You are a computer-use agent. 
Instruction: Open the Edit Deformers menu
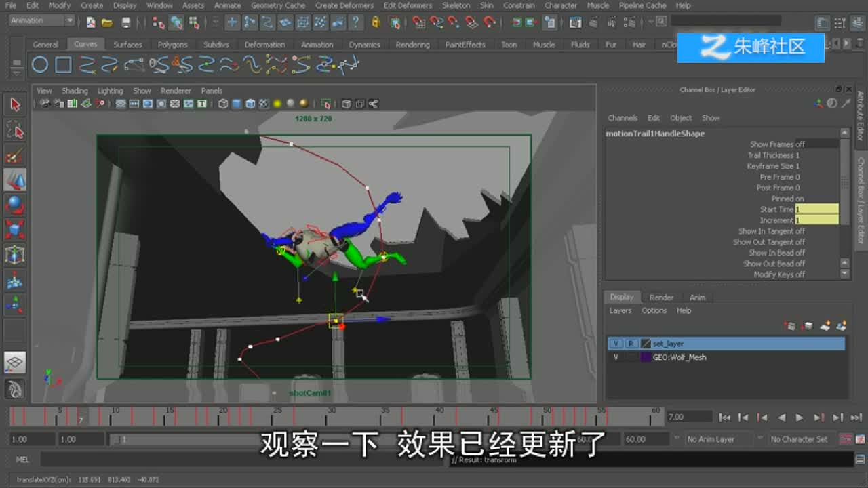tap(408, 5)
